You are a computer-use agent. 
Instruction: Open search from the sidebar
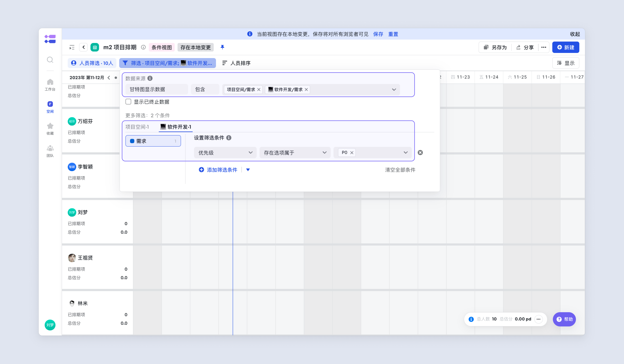pyautogui.click(x=50, y=60)
